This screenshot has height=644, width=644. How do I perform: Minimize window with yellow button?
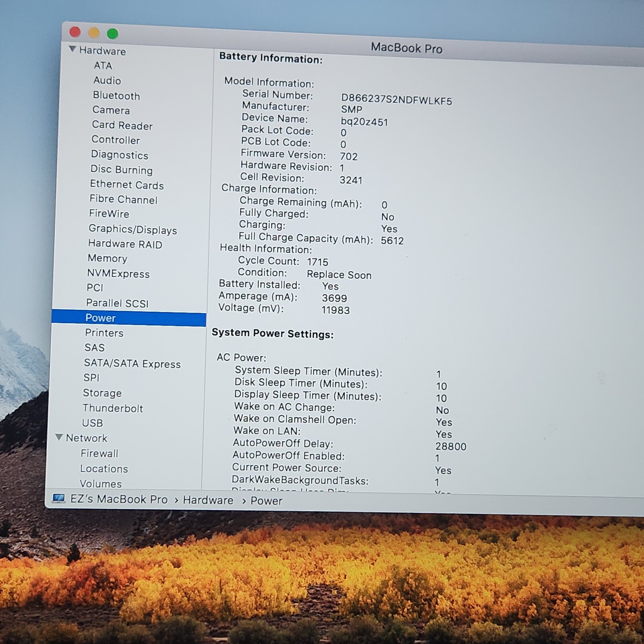coord(94,33)
